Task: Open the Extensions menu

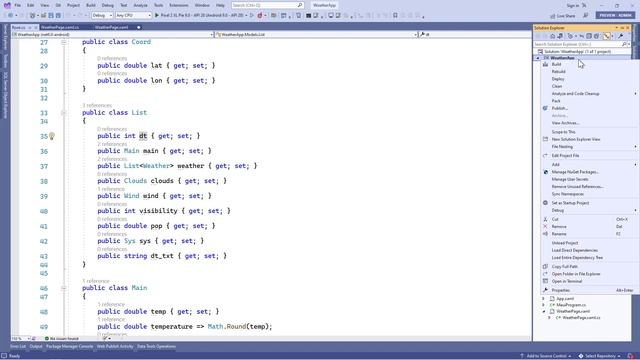Action: [179, 5]
